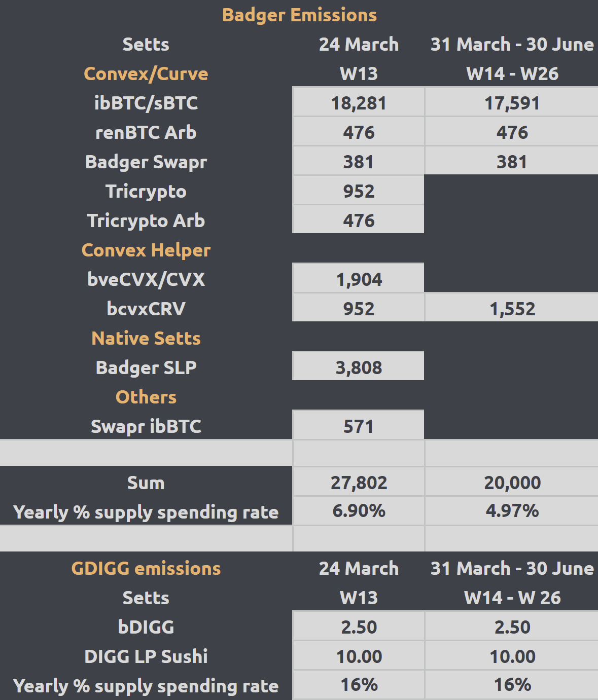Select the W13 Sum cell showing 27,802
Image resolution: width=598 pixels, height=700 pixels.
coord(359,483)
